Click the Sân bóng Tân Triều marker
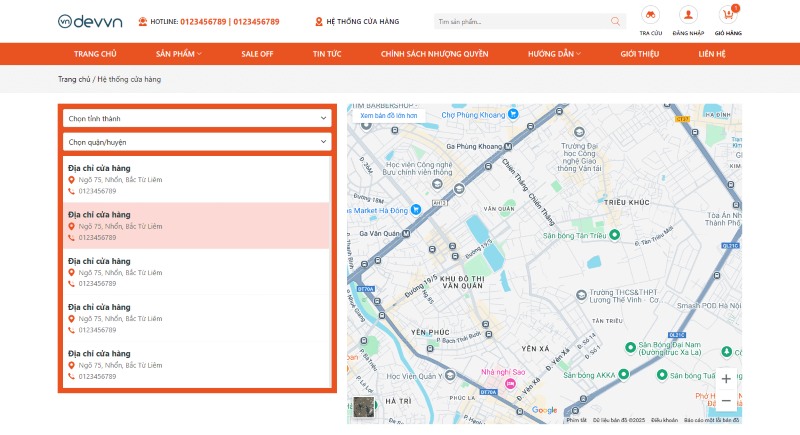 coord(615,235)
